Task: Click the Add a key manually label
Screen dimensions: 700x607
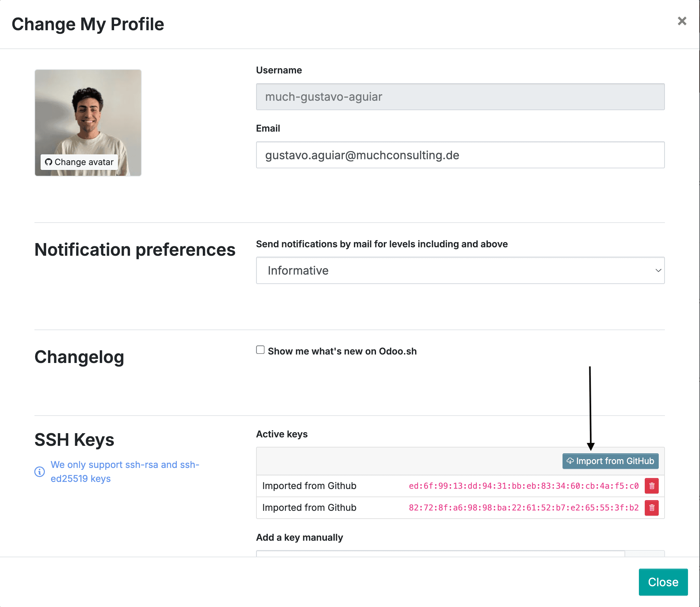Action: pos(300,537)
